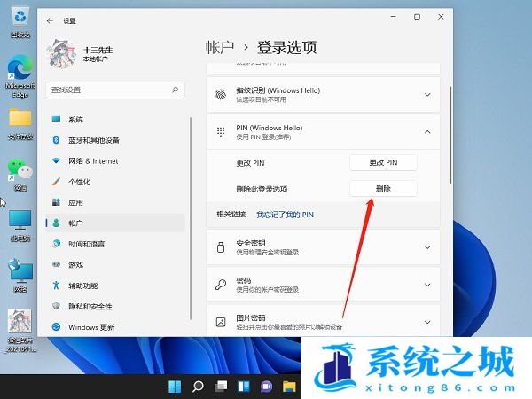Open Task View on the taskbar

(221, 387)
